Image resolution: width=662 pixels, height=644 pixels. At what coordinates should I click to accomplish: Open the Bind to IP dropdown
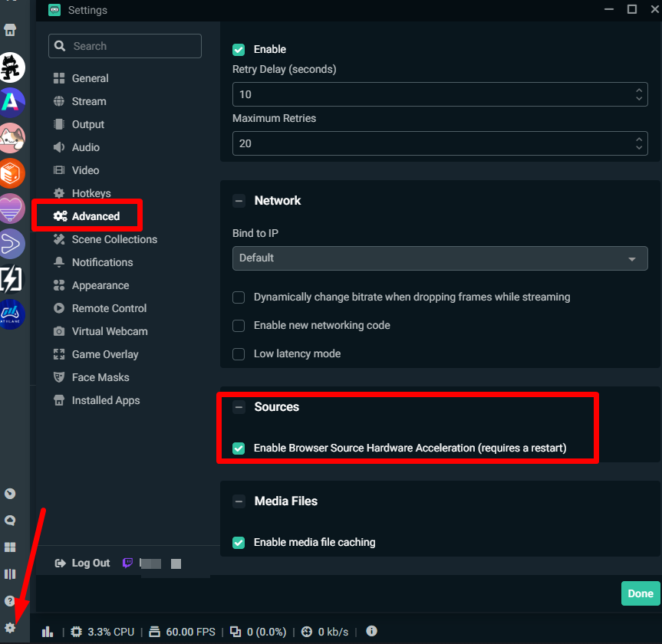click(x=440, y=258)
